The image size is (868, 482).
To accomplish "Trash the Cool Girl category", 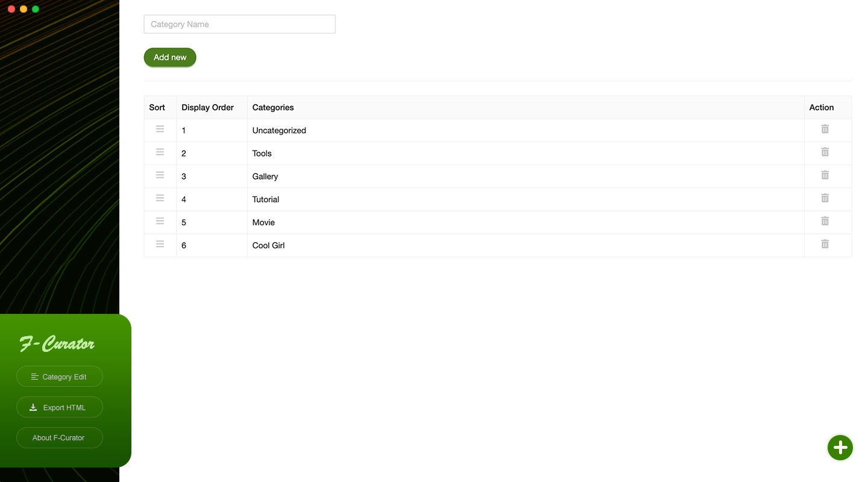I will [825, 243].
